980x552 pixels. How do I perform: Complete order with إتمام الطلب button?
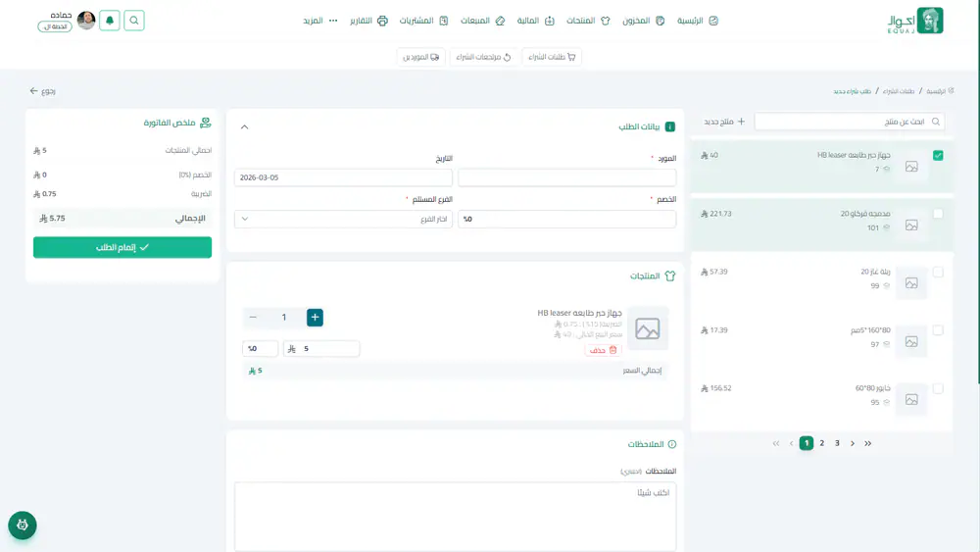coord(122,247)
